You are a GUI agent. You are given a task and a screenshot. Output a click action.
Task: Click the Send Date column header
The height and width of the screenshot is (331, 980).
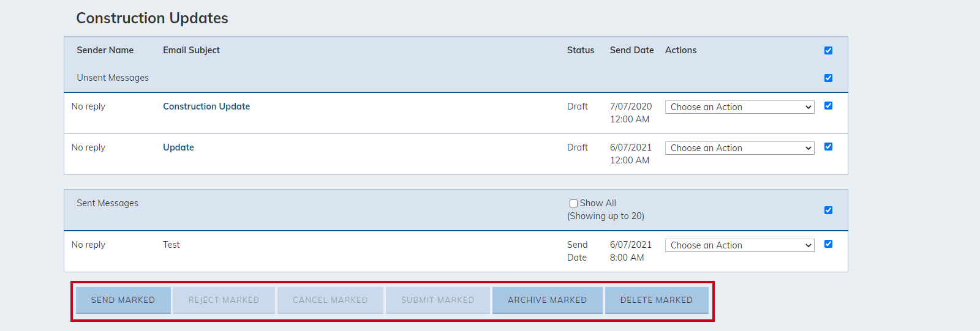coord(631,50)
